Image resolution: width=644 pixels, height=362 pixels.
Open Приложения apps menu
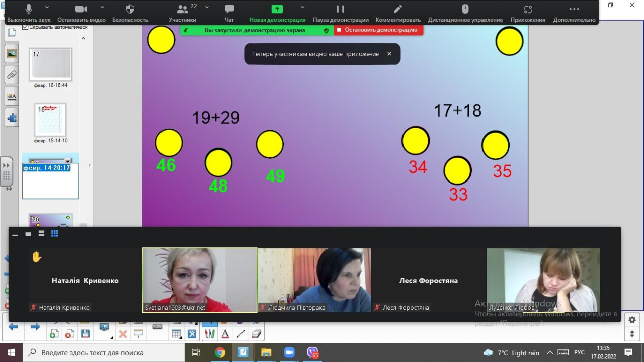point(528,13)
